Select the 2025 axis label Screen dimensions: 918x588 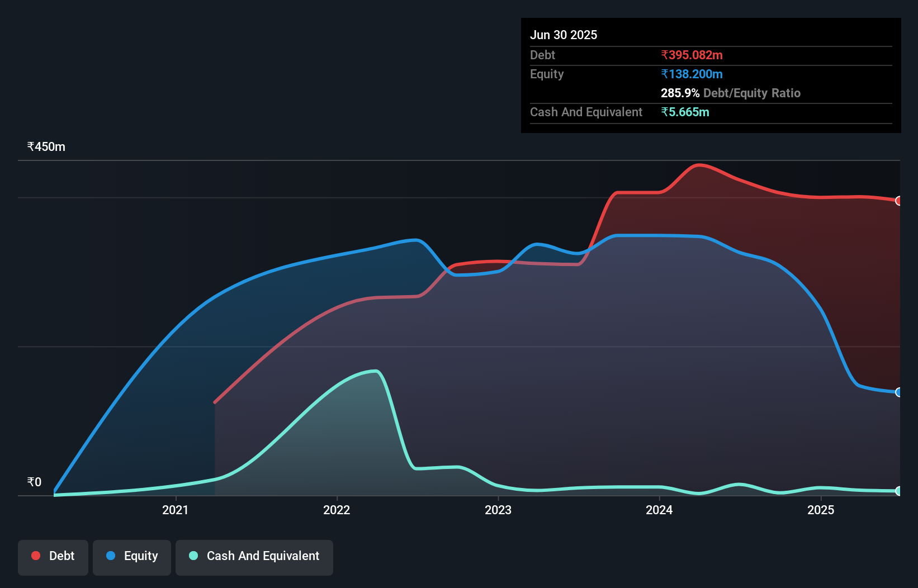(821, 510)
